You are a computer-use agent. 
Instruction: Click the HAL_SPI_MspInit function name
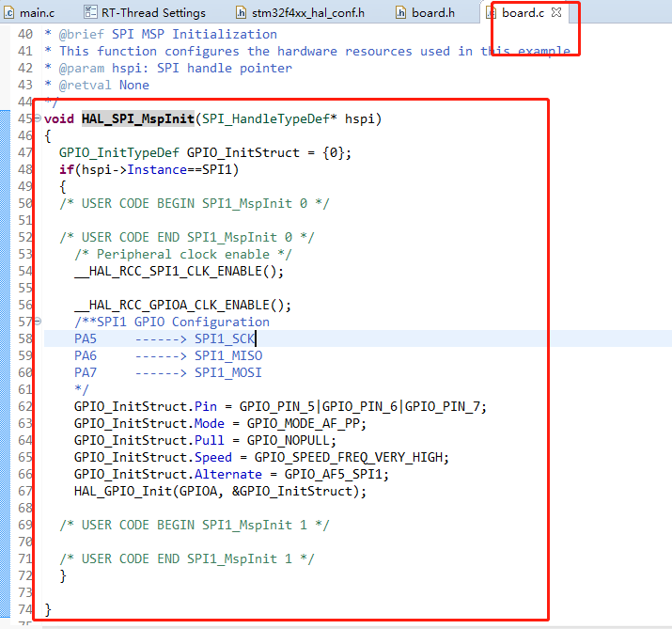(138, 118)
